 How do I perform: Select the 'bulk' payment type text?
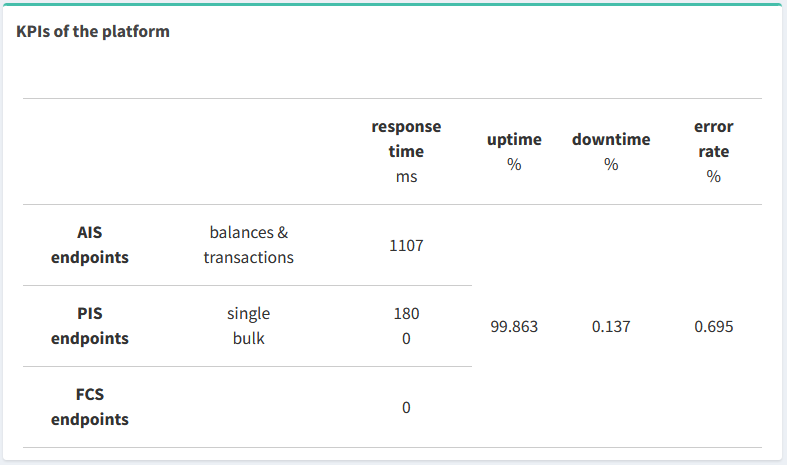point(248,338)
